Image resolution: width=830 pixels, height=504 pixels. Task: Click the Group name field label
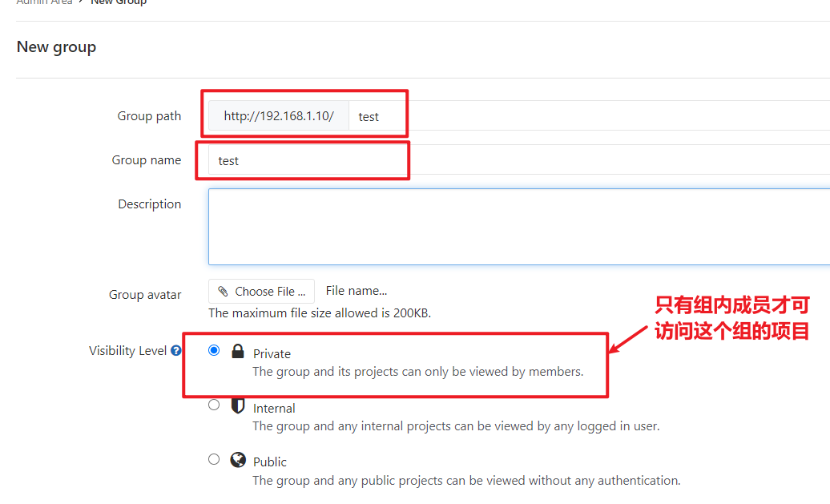(147, 160)
